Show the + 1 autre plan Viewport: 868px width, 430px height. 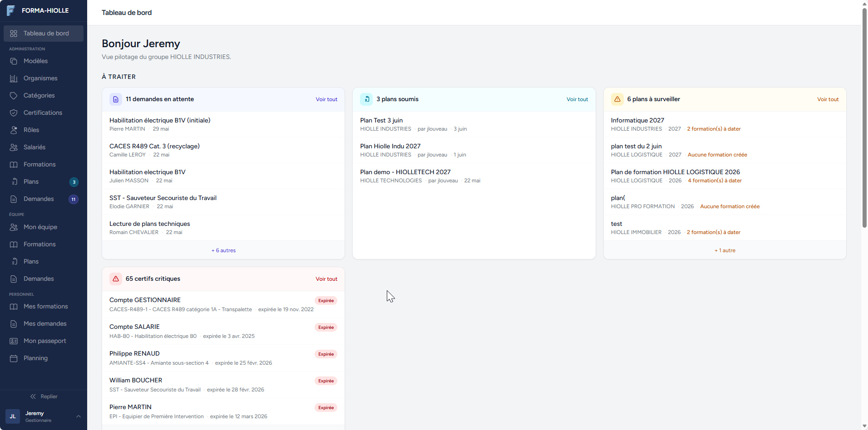click(725, 250)
